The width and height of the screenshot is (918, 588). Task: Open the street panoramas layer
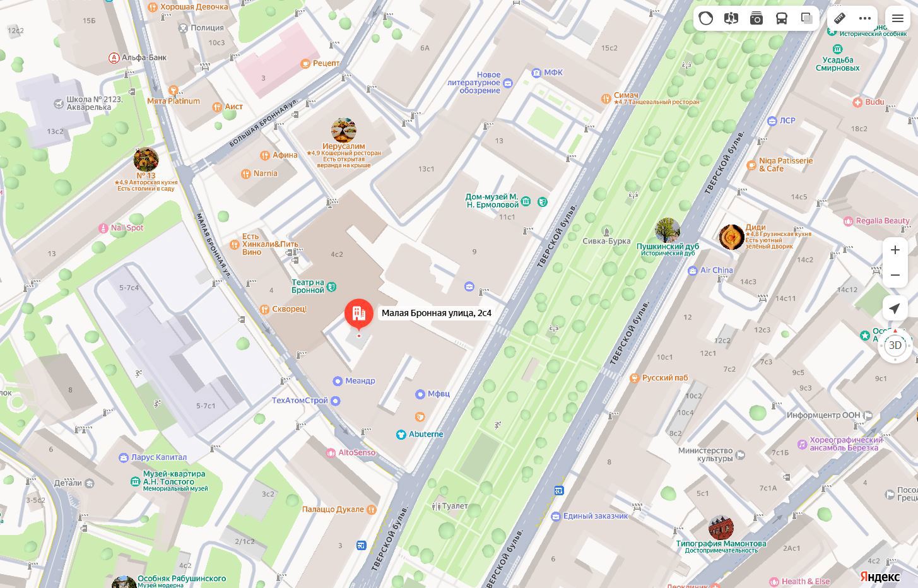pos(731,18)
